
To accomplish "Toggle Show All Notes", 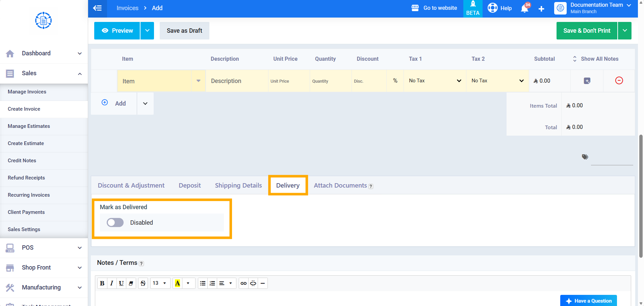I will (596, 59).
